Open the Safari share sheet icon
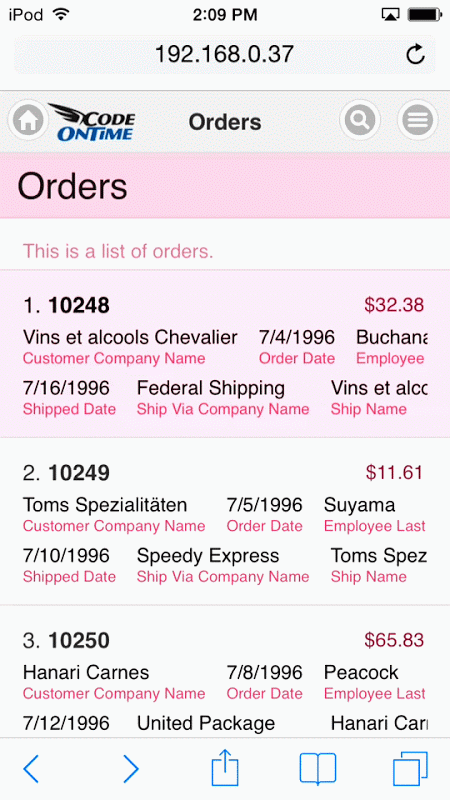 [x=225, y=768]
